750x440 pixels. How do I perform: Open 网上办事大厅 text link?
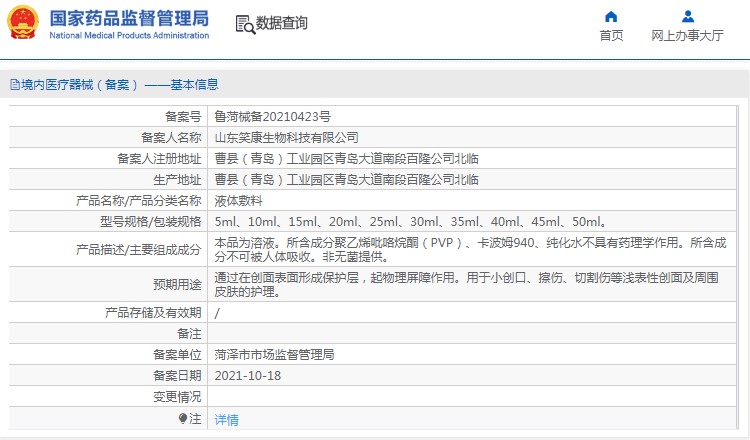[687, 35]
